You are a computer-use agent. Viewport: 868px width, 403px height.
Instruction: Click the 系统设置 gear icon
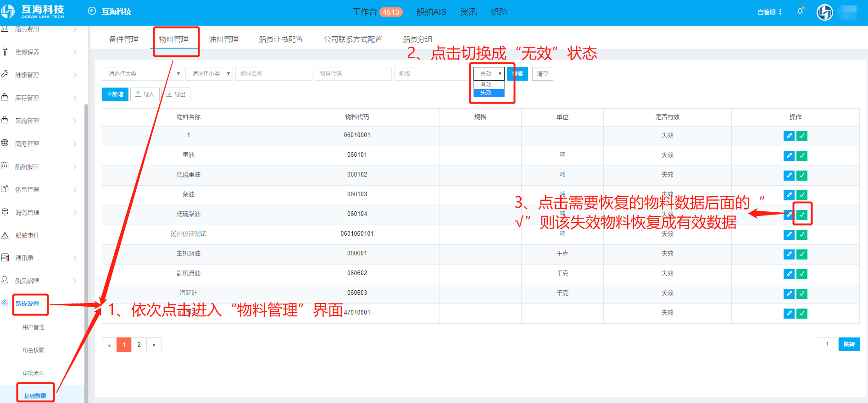tap(5, 303)
